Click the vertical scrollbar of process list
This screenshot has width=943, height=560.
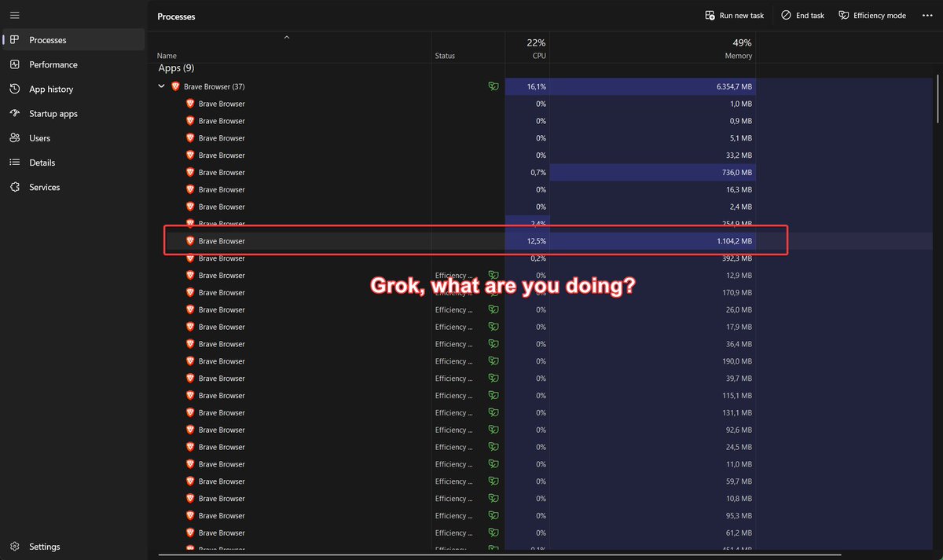(939, 100)
